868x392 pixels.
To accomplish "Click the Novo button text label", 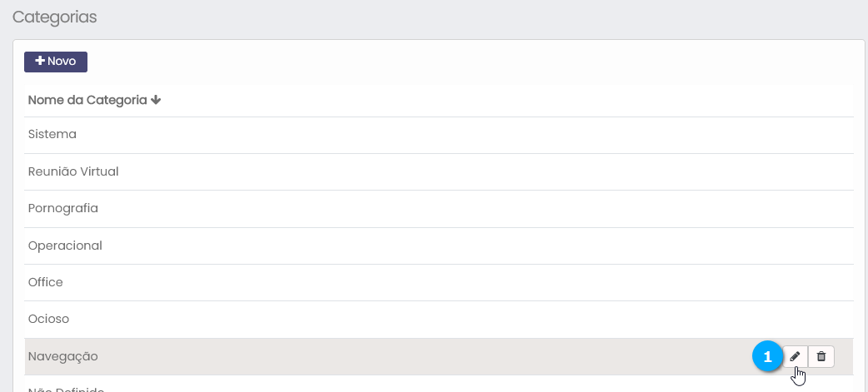I will pyautogui.click(x=62, y=62).
